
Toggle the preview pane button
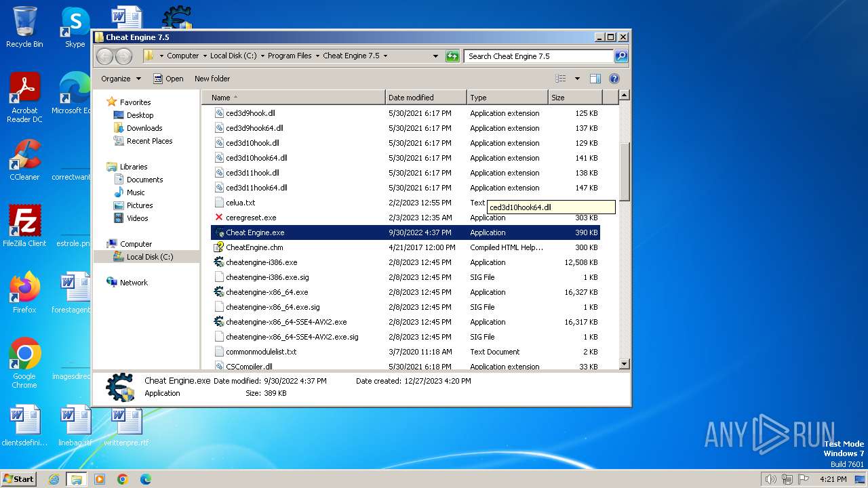[x=595, y=79]
